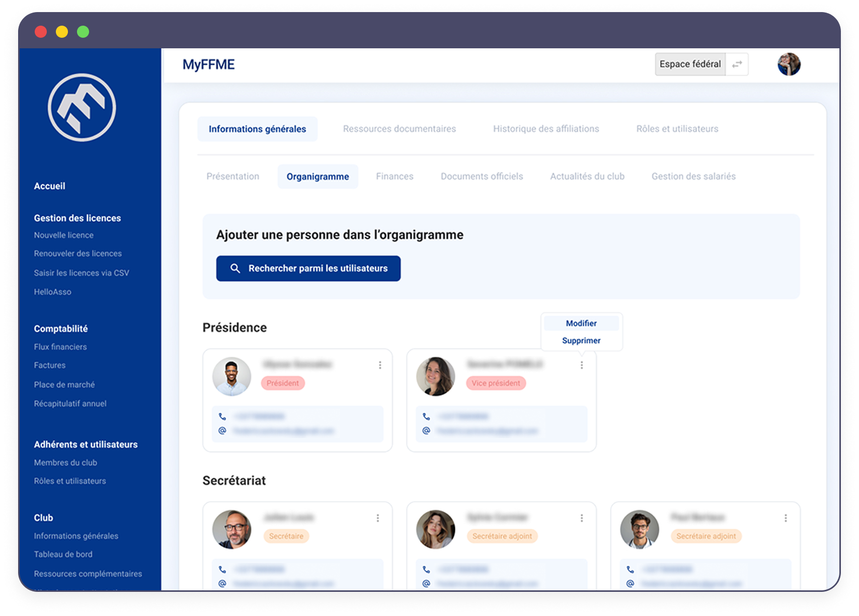Switch to Rôles et utilisateurs tab
Screen dimensions: 859x616
[x=677, y=129]
